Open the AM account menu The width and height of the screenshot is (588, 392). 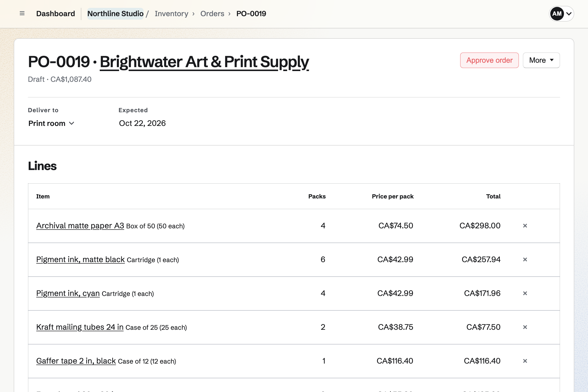click(x=561, y=13)
